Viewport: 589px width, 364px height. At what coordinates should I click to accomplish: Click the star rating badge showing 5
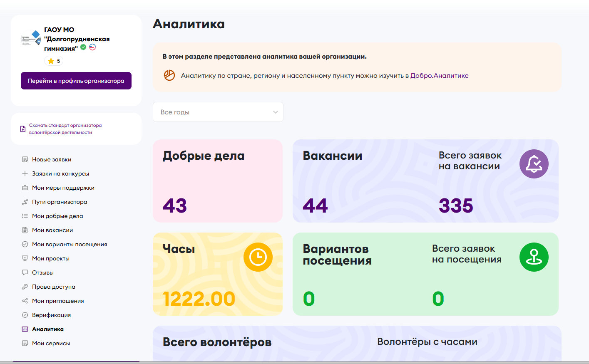pos(54,61)
